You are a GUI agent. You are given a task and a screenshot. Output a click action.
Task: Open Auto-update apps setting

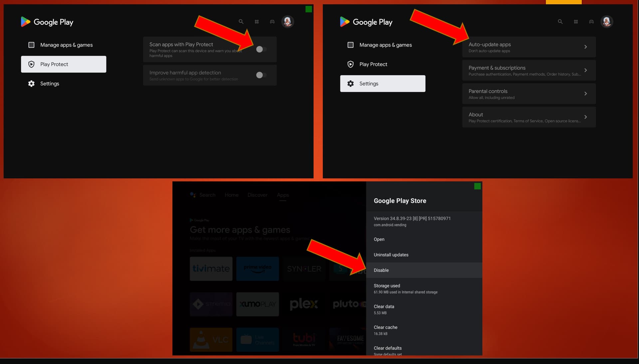529,47
